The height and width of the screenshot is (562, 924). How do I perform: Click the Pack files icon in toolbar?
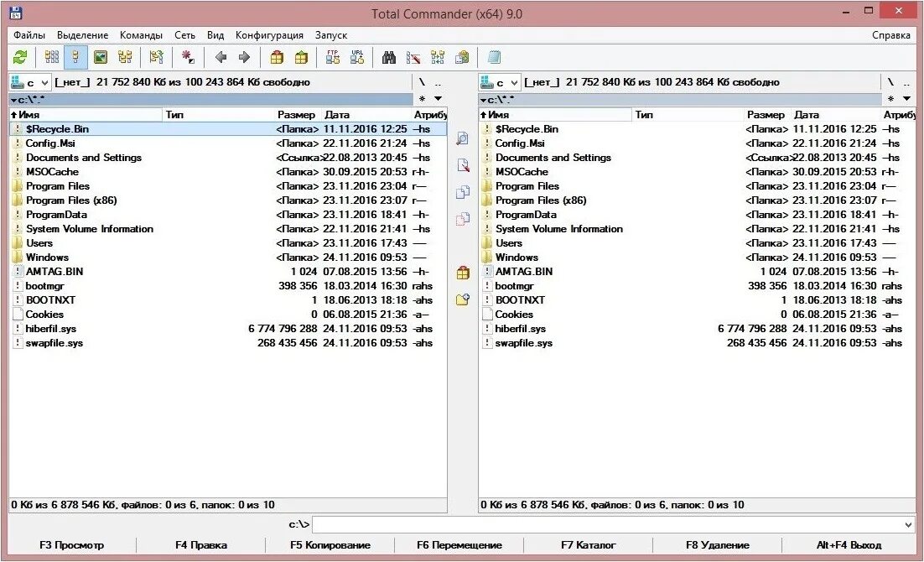click(277, 57)
